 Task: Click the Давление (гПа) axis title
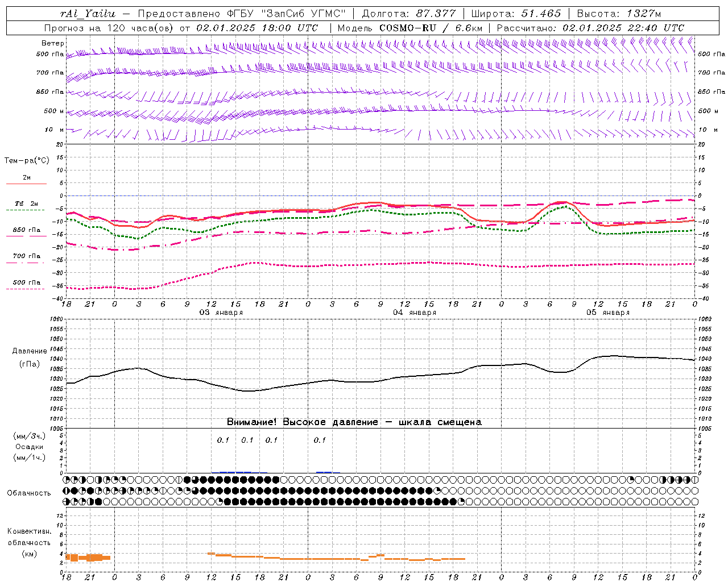29,357
